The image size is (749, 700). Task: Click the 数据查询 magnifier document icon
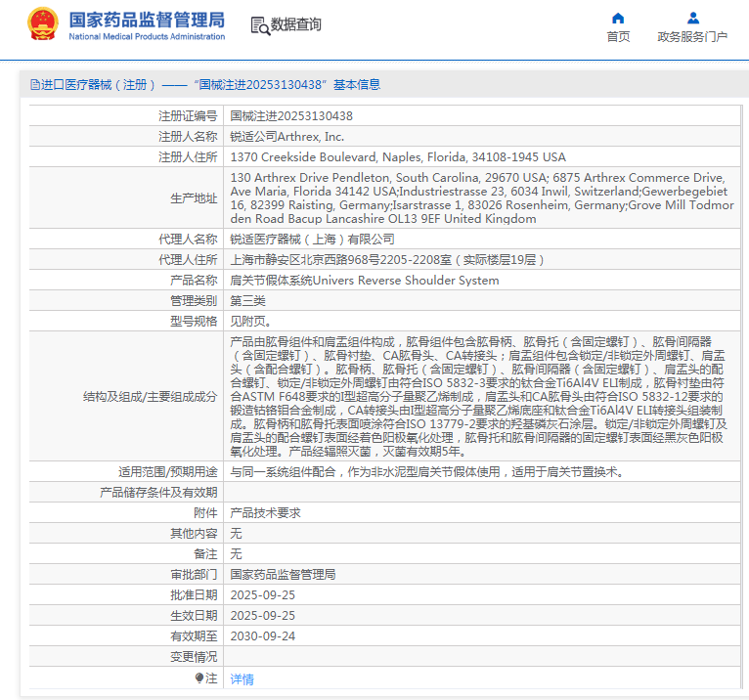[260, 25]
